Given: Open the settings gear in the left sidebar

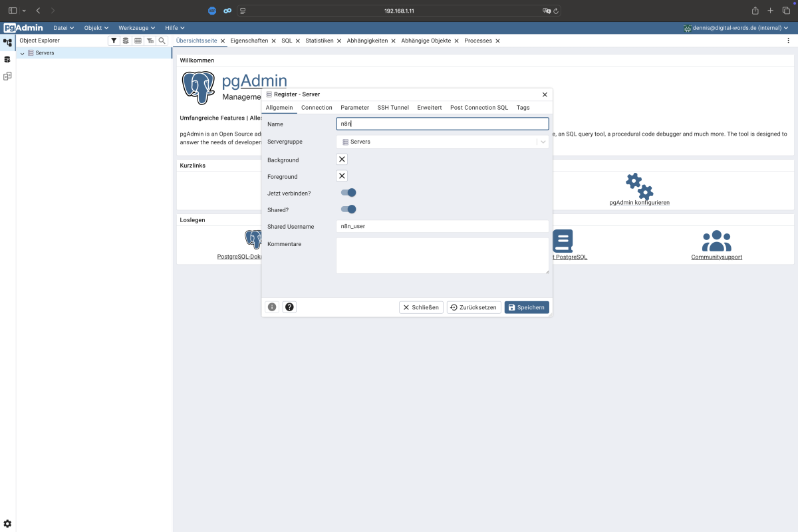Looking at the screenshot, I should click(8, 524).
